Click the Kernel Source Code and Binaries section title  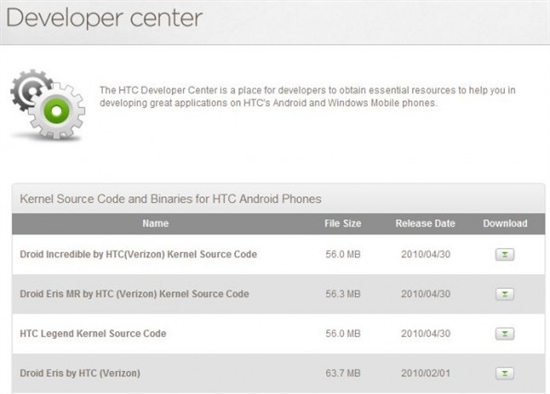[x=170, y=199]
